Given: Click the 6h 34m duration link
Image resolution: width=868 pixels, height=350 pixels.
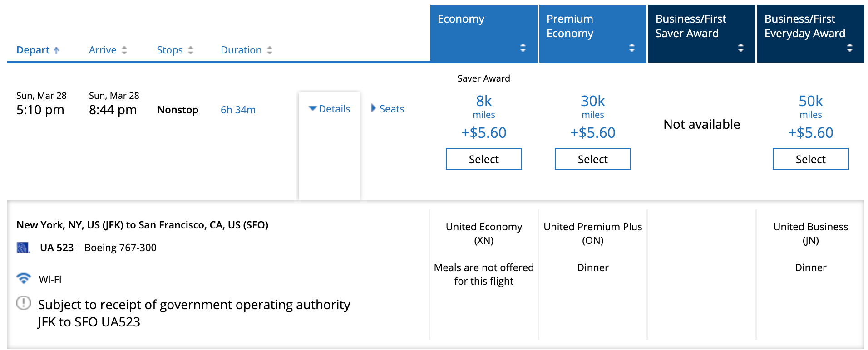Looking at the screenshot, I should 238,110.
